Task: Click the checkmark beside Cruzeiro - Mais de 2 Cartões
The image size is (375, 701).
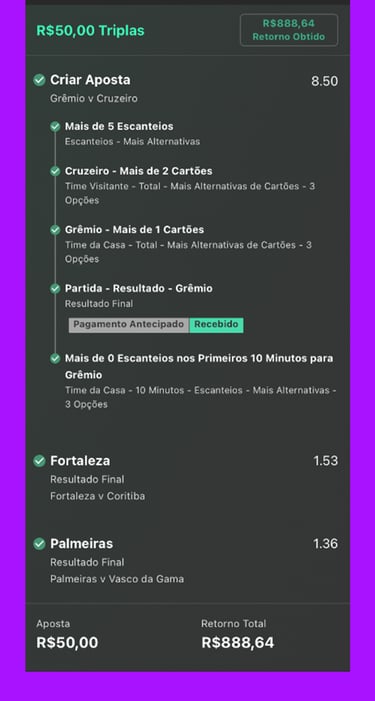Action: coord(55,171)
